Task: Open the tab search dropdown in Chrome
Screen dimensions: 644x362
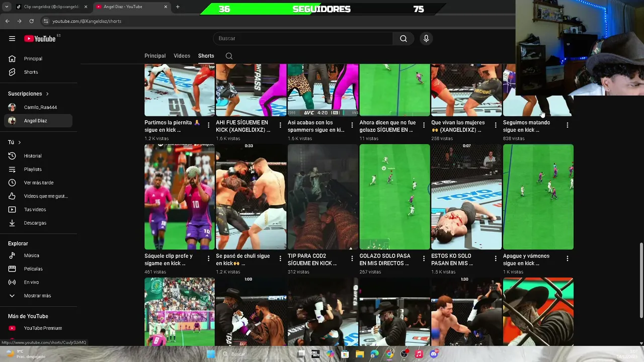Action: pos(6,7)
